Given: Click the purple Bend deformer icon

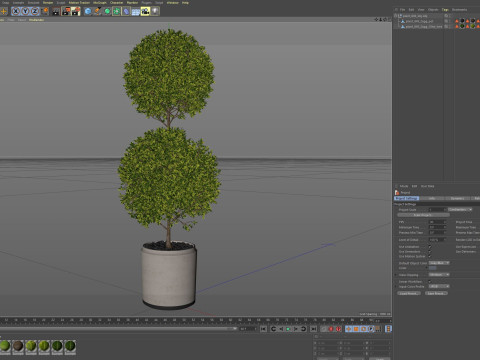Looking at the screenshot, I should pyautogui.click(x=126, y=11).
